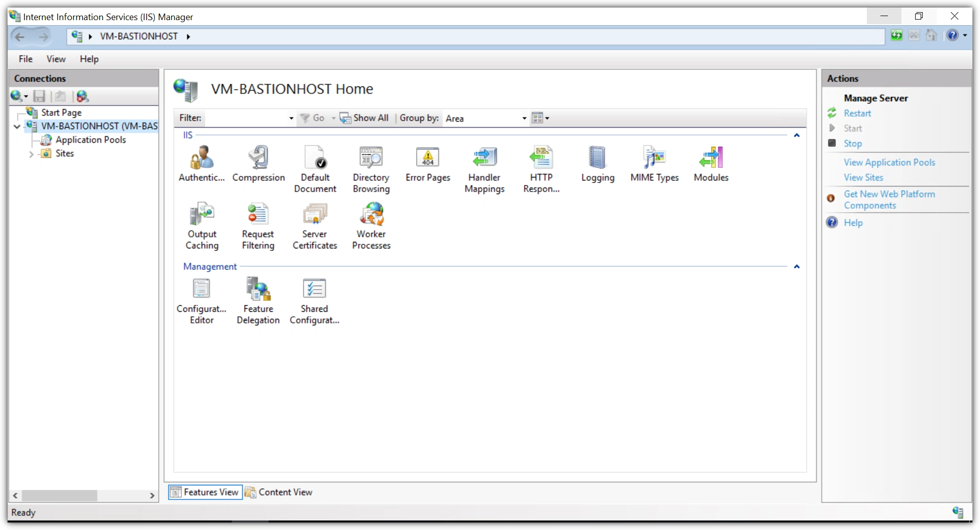Click the refresh page icon in address bar
This screenshot has width=980, height=530.
tap(896, 35)
